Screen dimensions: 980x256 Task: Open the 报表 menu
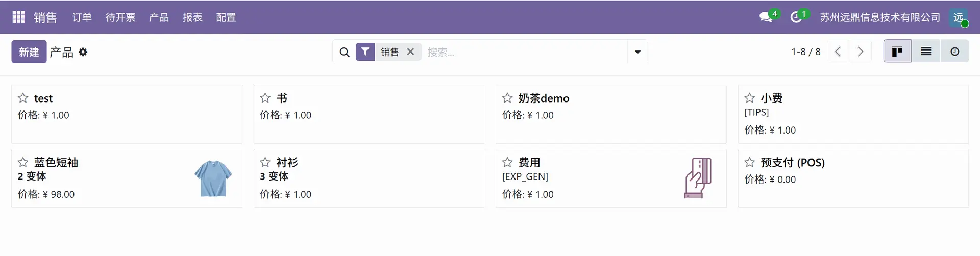pyautogui.click(x=192, y=17)
